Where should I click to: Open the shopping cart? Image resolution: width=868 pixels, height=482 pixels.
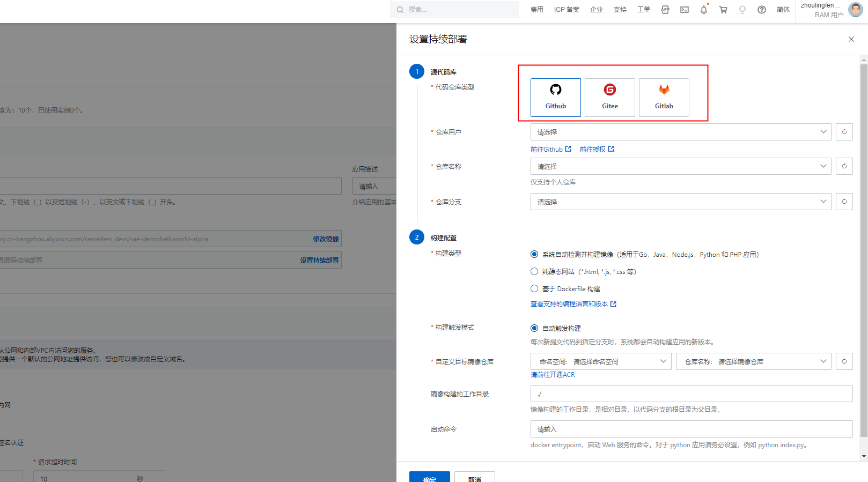click(723, 10)
